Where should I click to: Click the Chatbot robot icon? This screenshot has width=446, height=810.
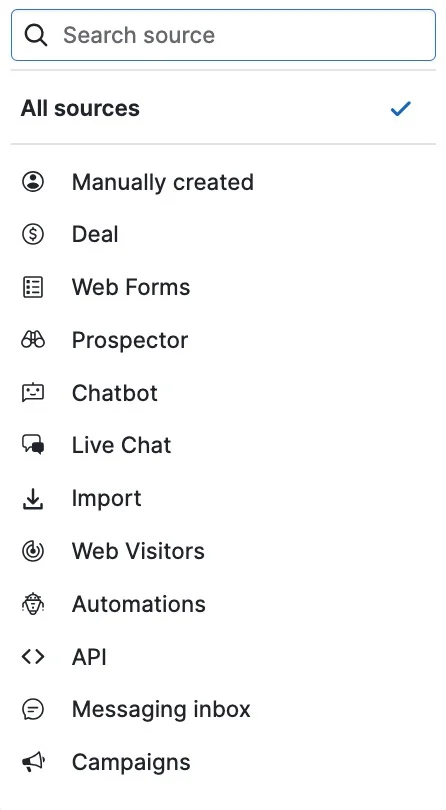(x=33, y=393)
